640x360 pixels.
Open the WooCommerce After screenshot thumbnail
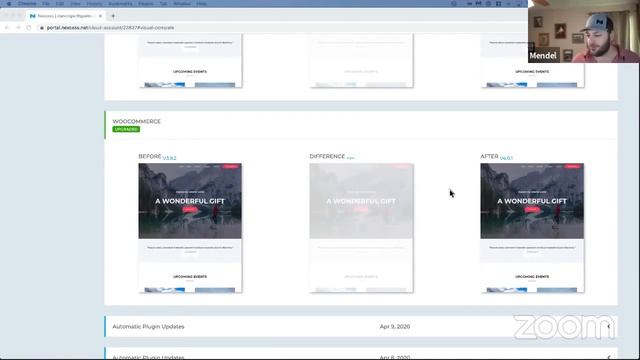click(532, 228)
